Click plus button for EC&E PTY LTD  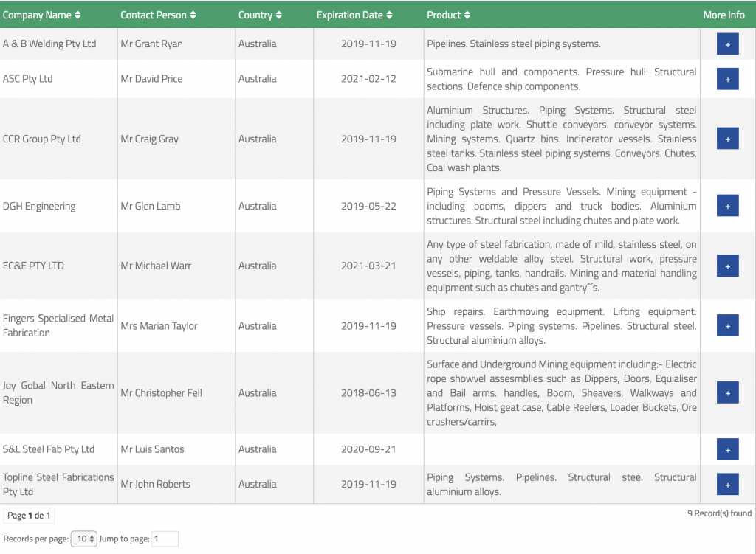727,266
